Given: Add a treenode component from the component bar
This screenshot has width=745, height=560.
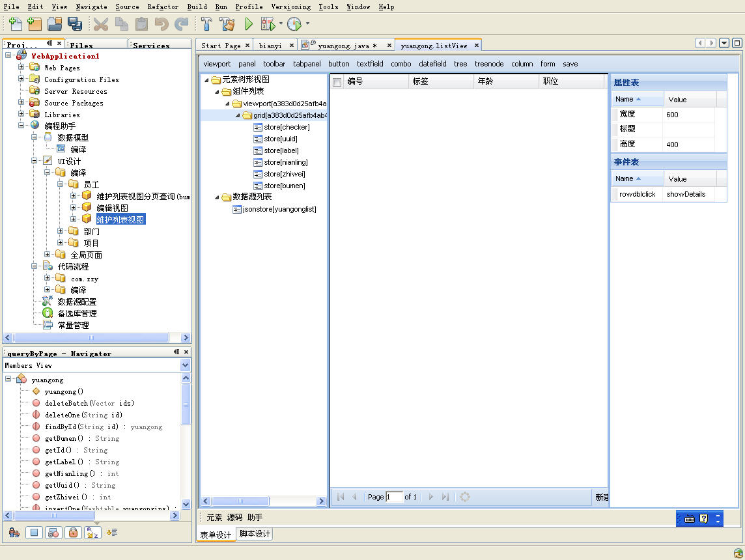Looking at the screenshot, I should pos(489,64).
